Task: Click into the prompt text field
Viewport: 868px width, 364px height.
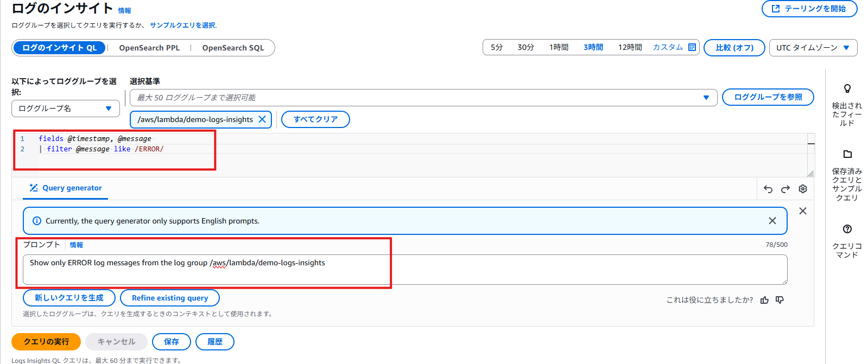Action: [404, 270]
